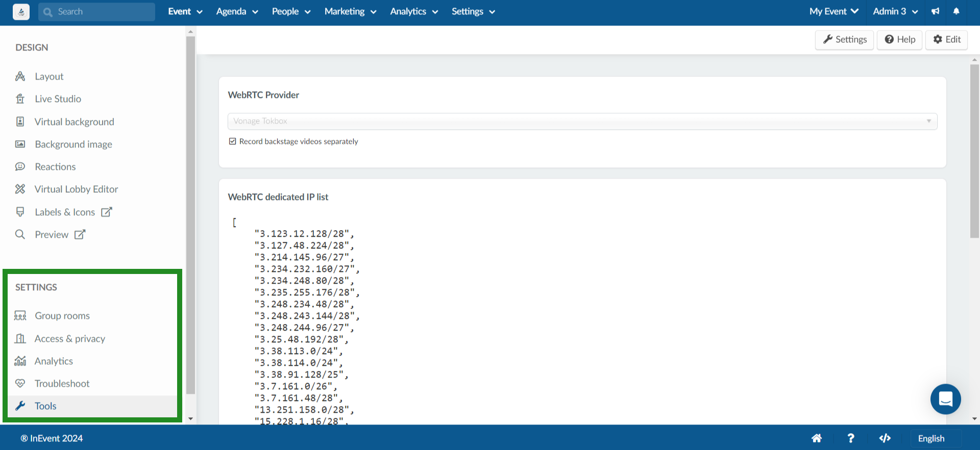Viewport: 980px width, 450px height.
Task: Click the Reactions icon
Action: pos(20,166)
